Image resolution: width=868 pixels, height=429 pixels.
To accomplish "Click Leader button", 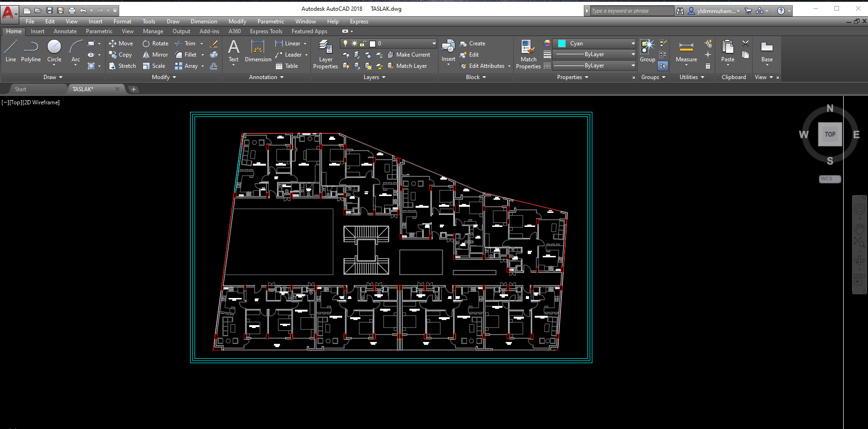I will coord(288,55).
